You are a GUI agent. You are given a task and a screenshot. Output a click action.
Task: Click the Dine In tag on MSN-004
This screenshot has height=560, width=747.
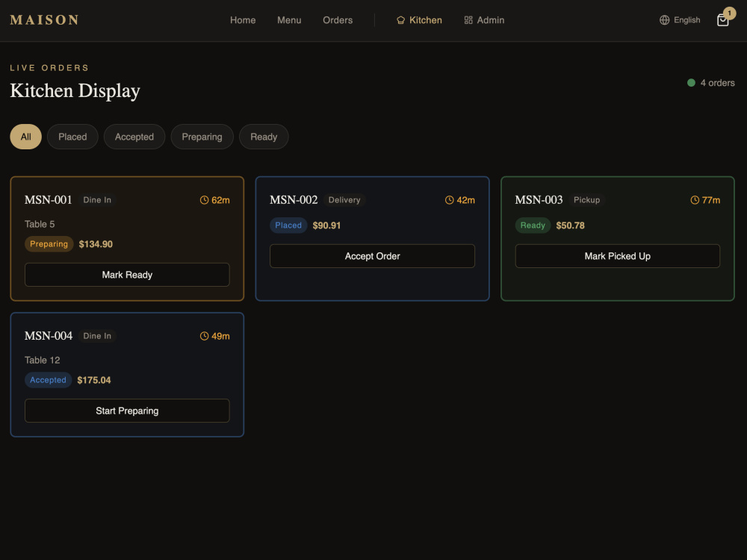[97, 336]
